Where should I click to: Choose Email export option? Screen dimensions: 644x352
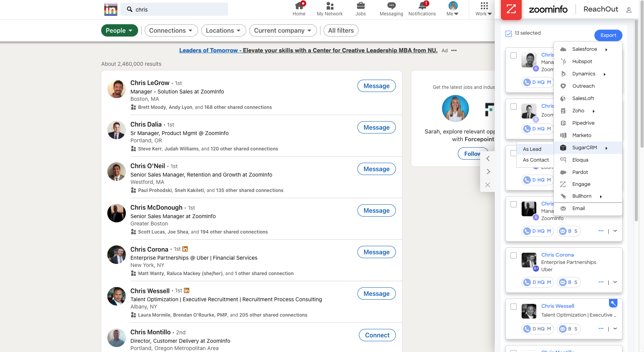pos(588,209)
